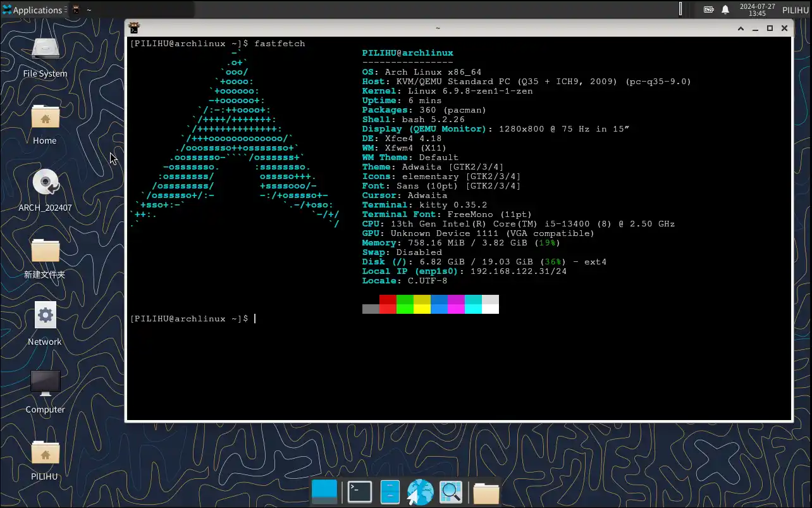The width and height of the screenshot is (812, 508).
Task: Open the File System desktop icon
Action: pyautogui.click(x=45, y=50)
